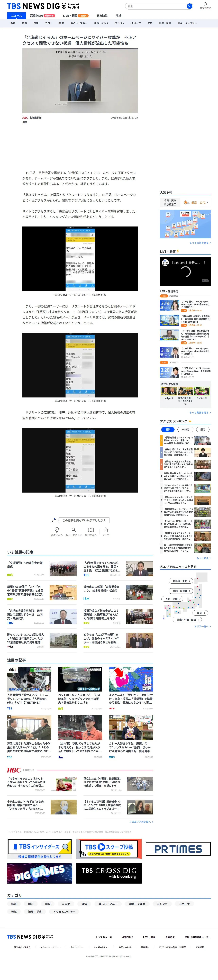
Task: Open the main article top image
Action: [80, 81]
